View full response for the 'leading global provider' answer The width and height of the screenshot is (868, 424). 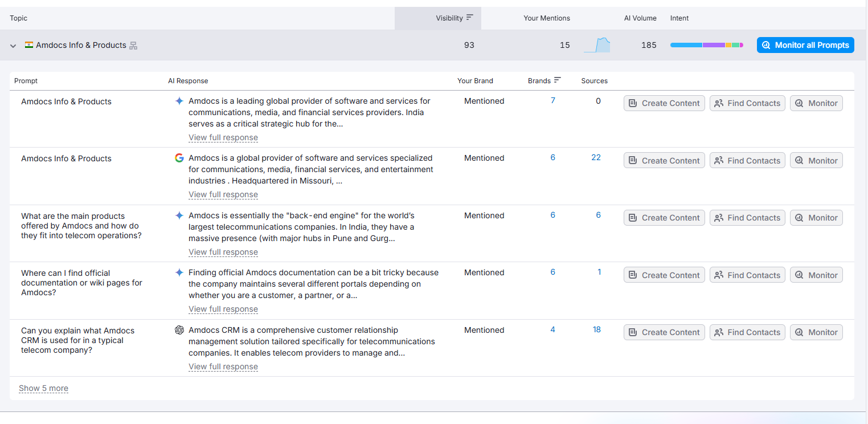[223, 137]
